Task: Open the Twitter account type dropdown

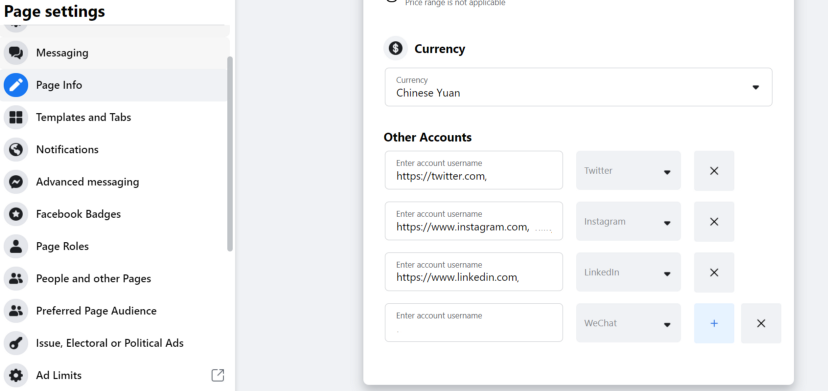Action: coord(628,171)
